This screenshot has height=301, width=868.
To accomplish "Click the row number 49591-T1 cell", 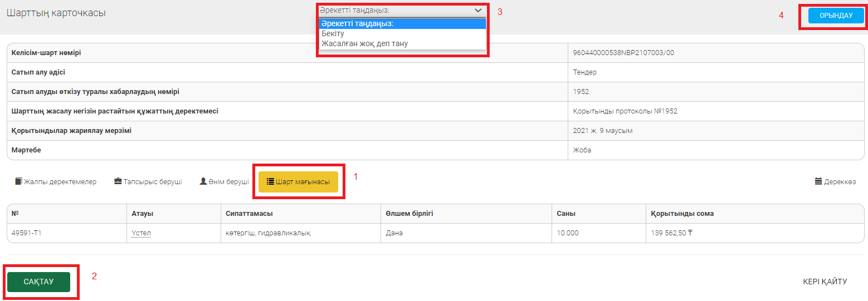I will [x=27, y=233].
